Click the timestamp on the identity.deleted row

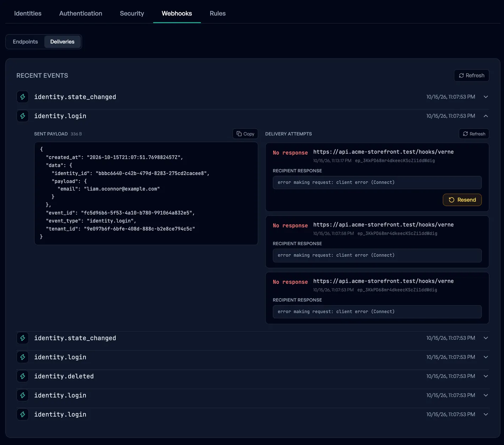click(451, 376)
